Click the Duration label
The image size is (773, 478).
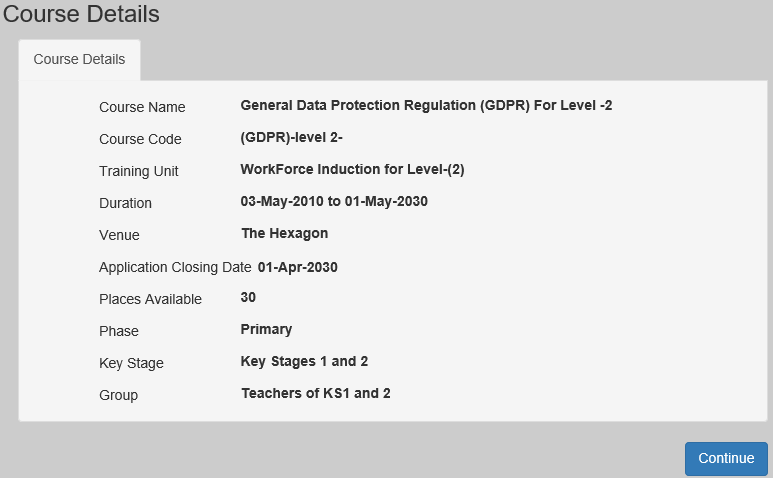point(125,203)
